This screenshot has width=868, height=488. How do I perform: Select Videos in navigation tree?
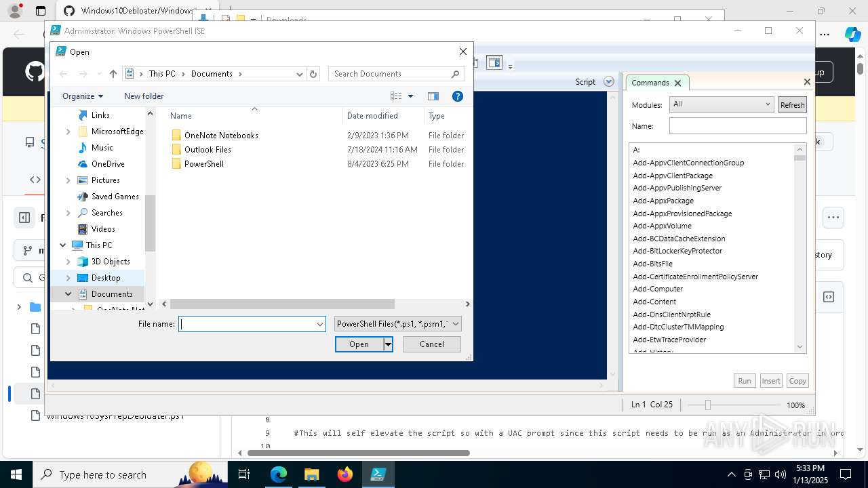tap(103, 229)
